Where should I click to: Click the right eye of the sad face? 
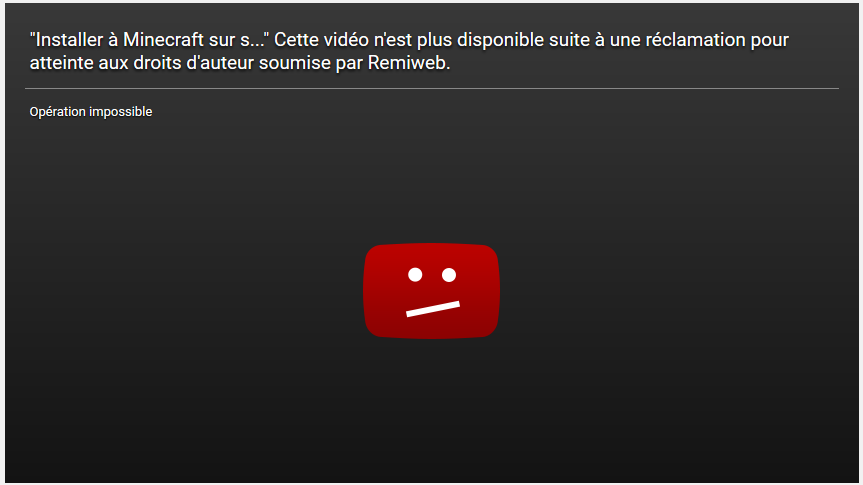point(449,275)
